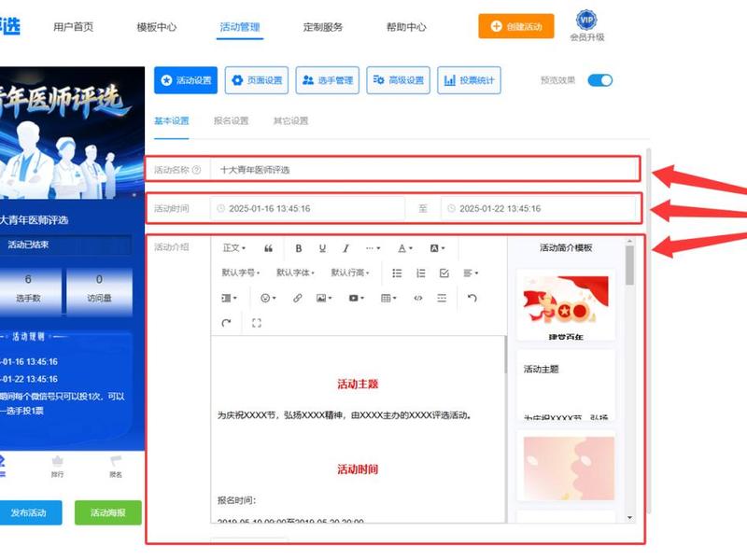This screenshot has width=747, height=560.
Task: Open the 默认字体 font family dropdown
Action: [x=295, y=273]
